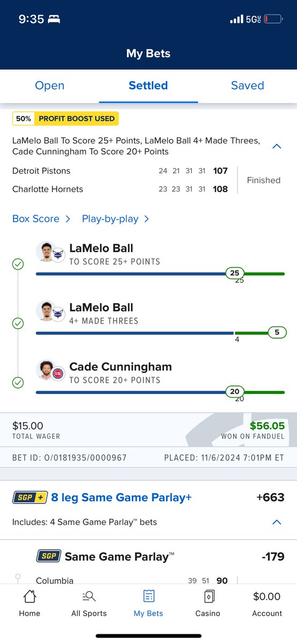Viewport: 297px width, 644px height.
Task: Tap the SGP badge next to Same Game Parlay
Action: (x=48, y=557)
